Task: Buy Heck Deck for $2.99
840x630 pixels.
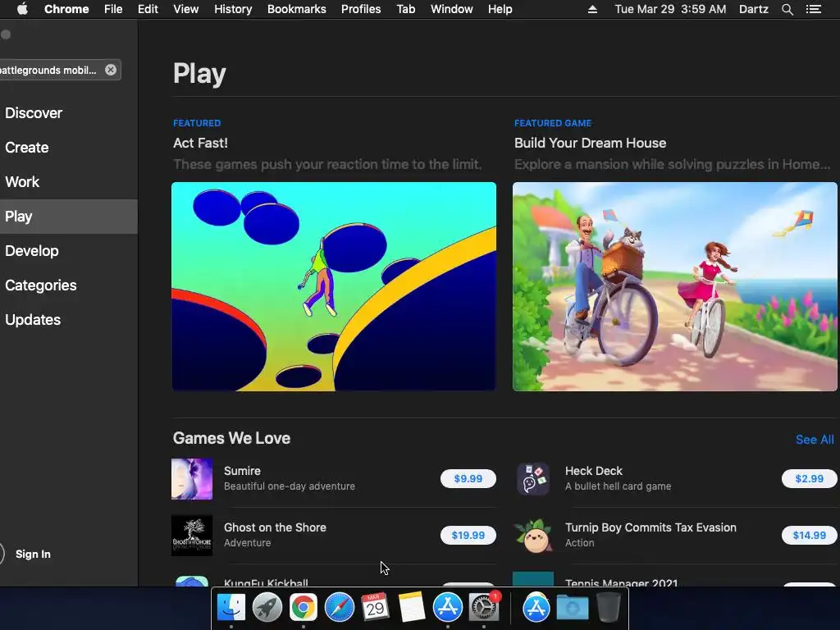Action: (x=810, y=478)
